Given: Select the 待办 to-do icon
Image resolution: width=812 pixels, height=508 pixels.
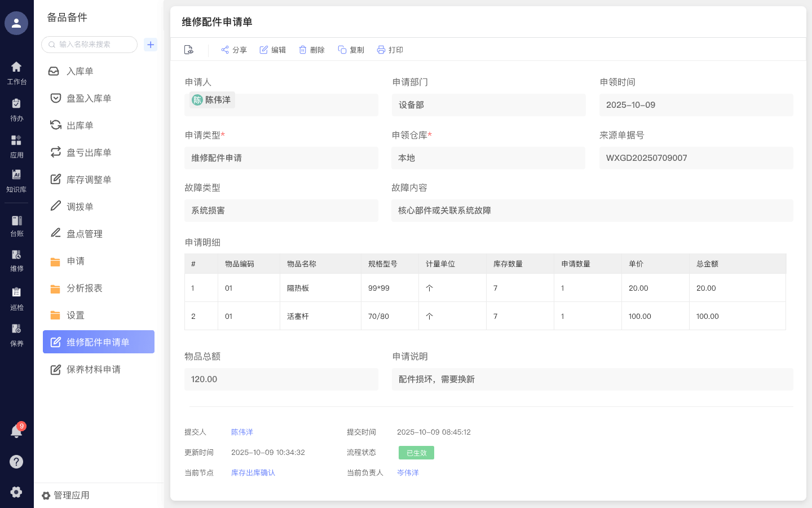Looking at the screenshot, I should click(16, 108).
